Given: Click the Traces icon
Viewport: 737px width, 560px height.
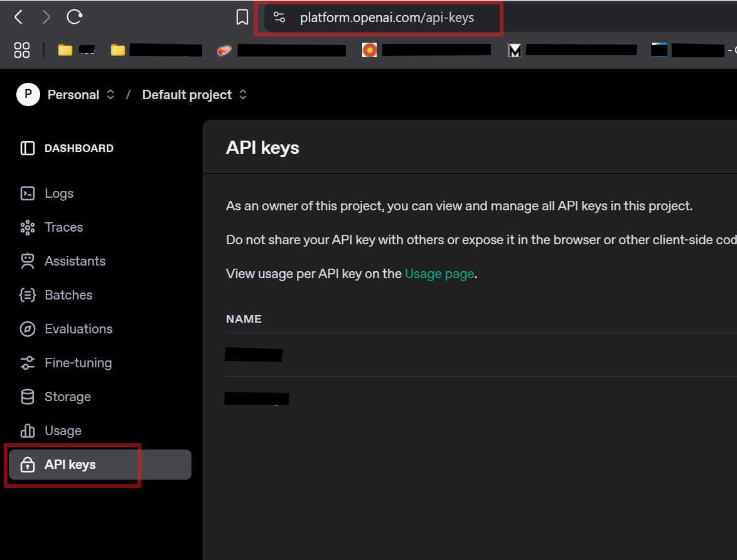Looking at the screenshot, I should 27,227.
